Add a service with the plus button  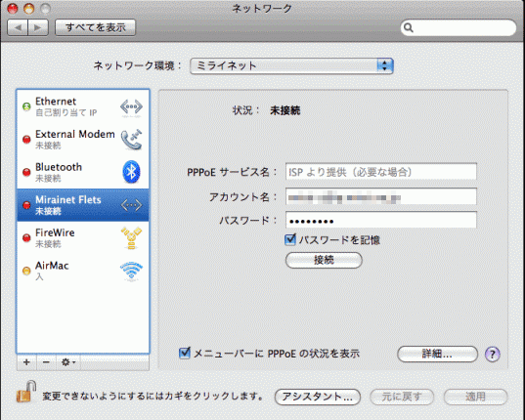tap(26, 362)
